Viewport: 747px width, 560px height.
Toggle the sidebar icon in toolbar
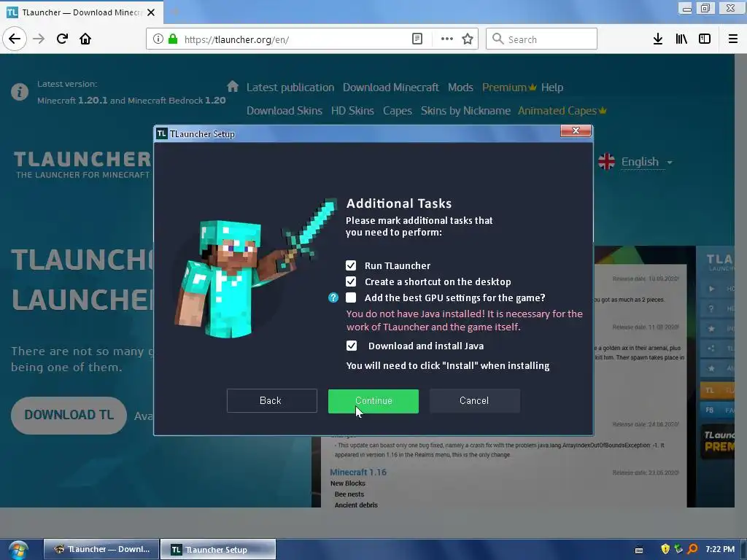coord(705,39)
